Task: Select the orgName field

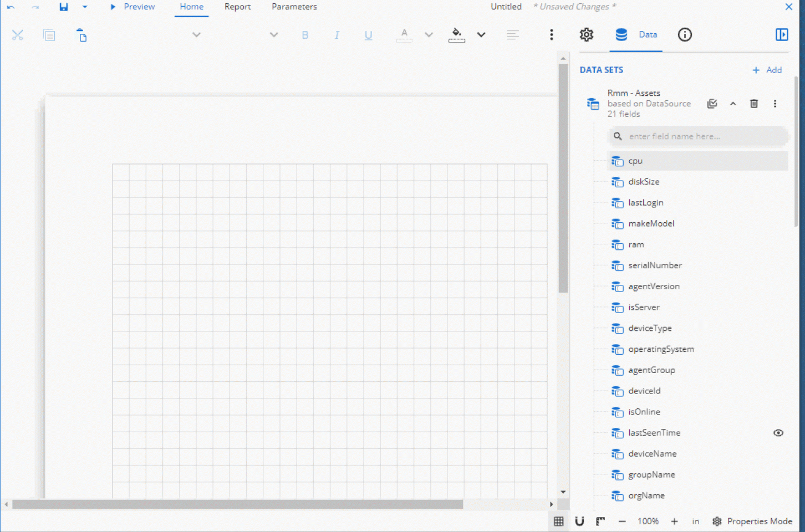Action: tap(697, 495)
